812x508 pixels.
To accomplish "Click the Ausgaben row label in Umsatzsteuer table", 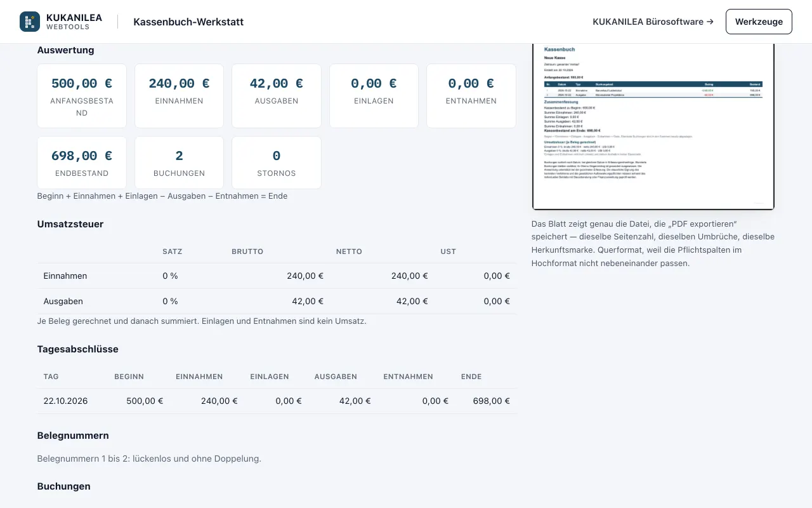I will click(63, 302).
